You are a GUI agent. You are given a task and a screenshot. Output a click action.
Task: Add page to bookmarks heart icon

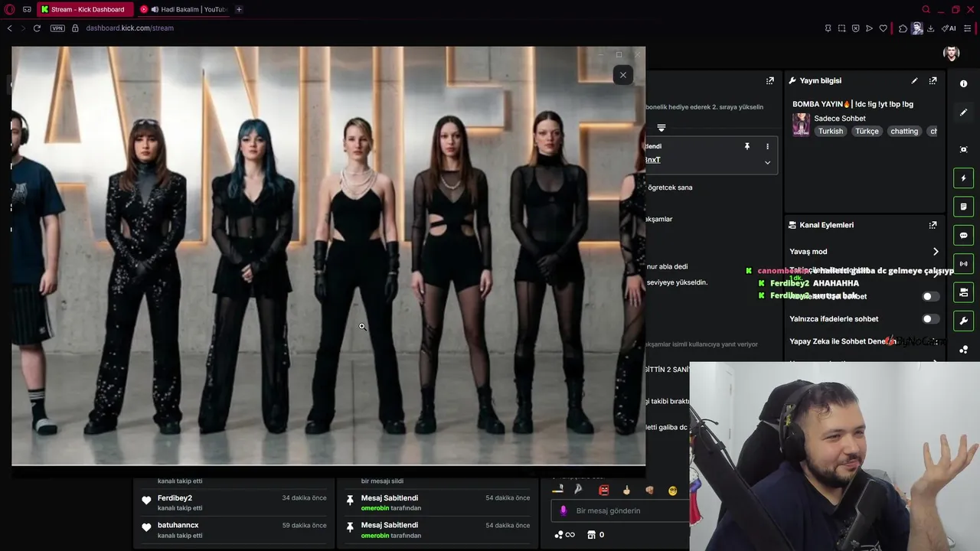tap(883, 28)
